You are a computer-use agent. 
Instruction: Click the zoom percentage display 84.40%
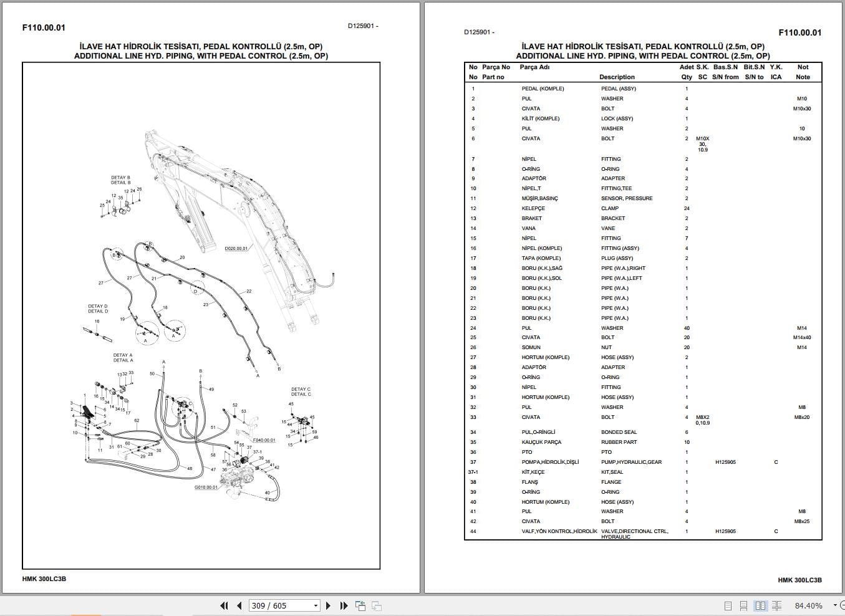coord(808,605)
